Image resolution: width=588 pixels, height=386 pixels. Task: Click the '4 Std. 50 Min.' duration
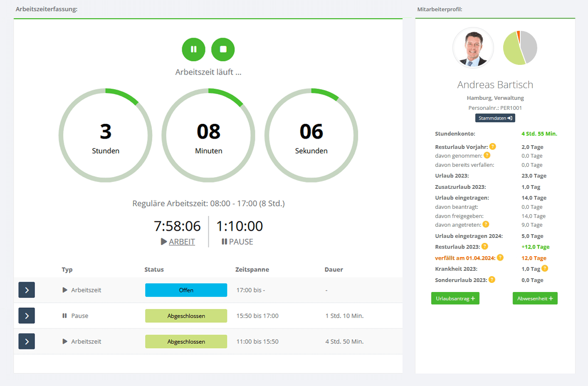pyautogui.click(x=344, y=341)
